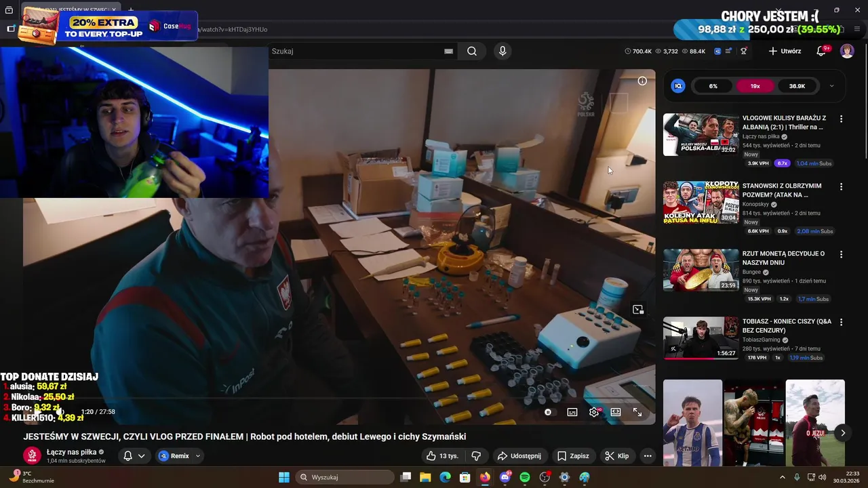868x488 pixels.
Task: Open the taskbar volume icon
Action: (822, 477)
